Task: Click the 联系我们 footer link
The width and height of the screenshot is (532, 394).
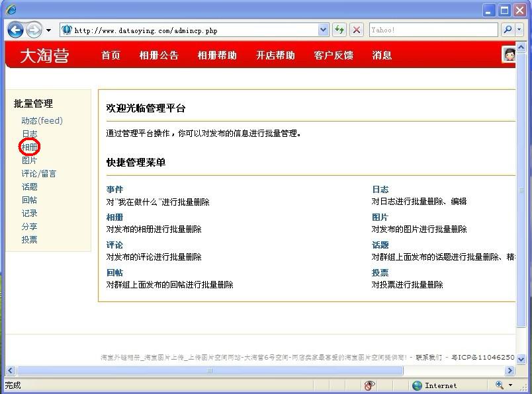Action: tap(429, 358)
